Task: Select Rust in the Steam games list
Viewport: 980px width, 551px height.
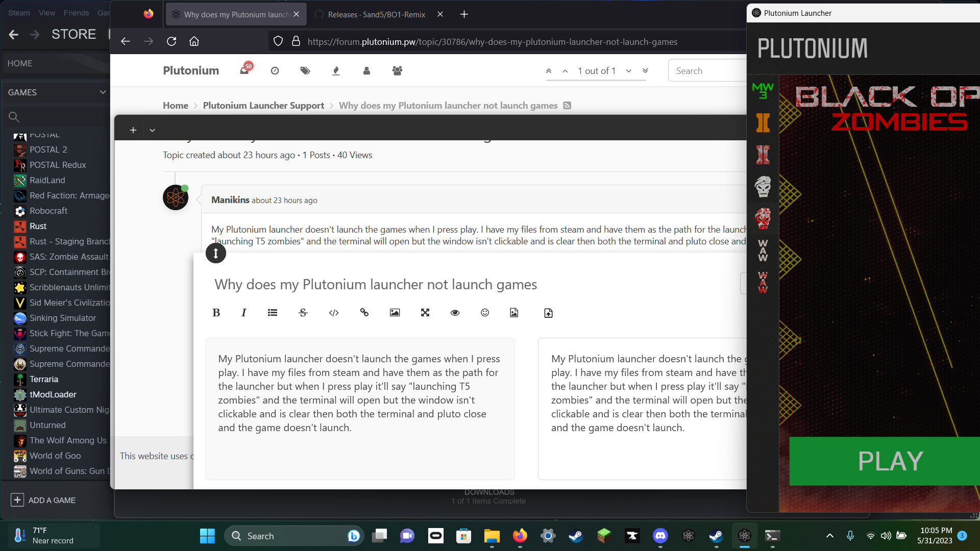Action: [x=38, y=226]
